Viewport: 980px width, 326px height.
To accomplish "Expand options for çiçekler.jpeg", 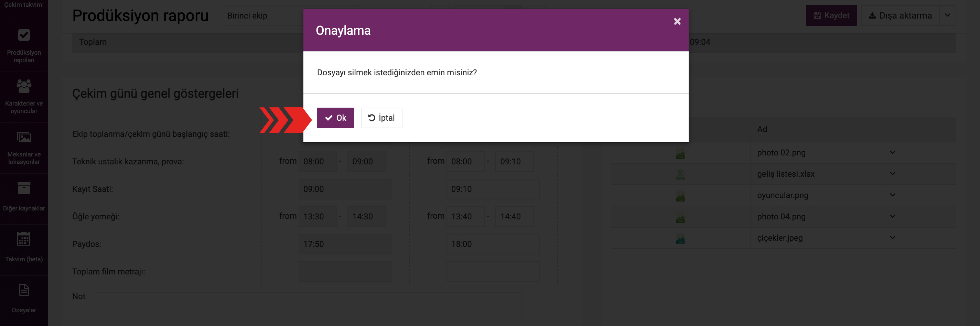I will click(x=893, y=238).
